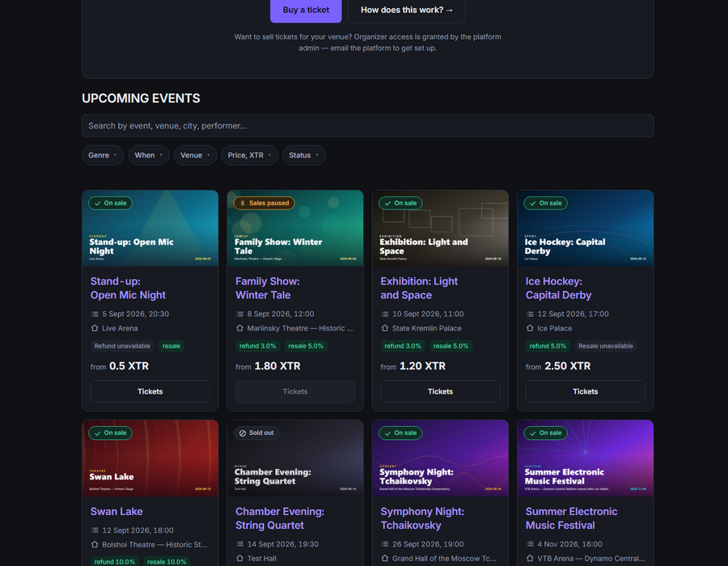Click Tickets for Stand-up: Open Mic Night
The image size is (728, 566).
click(150, 391)
